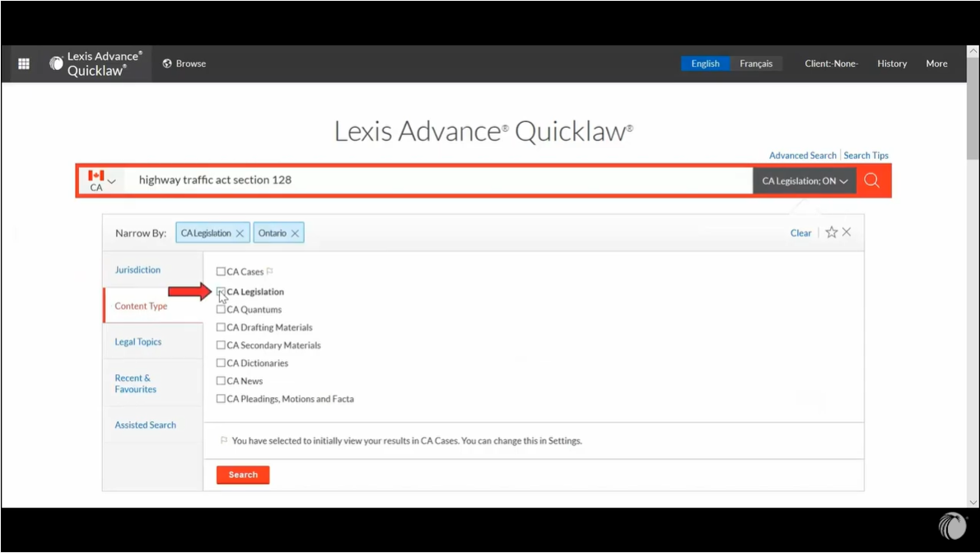This screenshot has height=553, width=980.
Task: Check CA Pleadings, Motions and Facta checkbox
Action: [221, 399]
